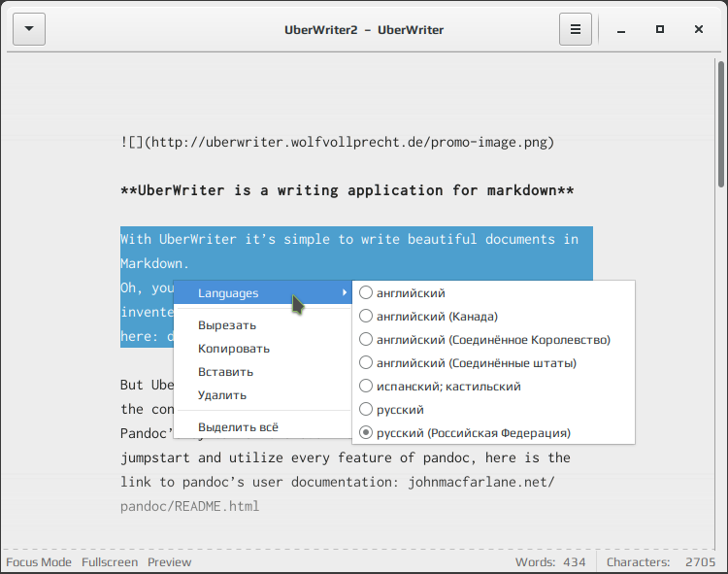
Task: Close the UberWriter window
Action: (698, 29)
